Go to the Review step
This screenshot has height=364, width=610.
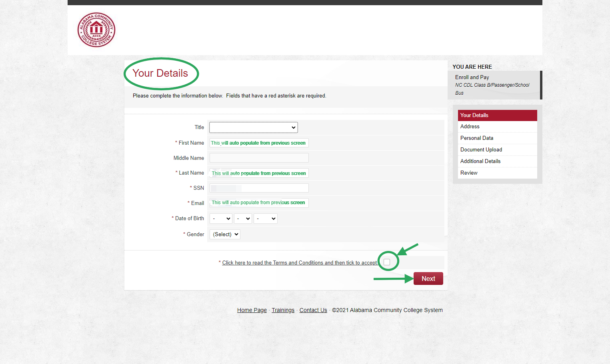tap(497, 173)
